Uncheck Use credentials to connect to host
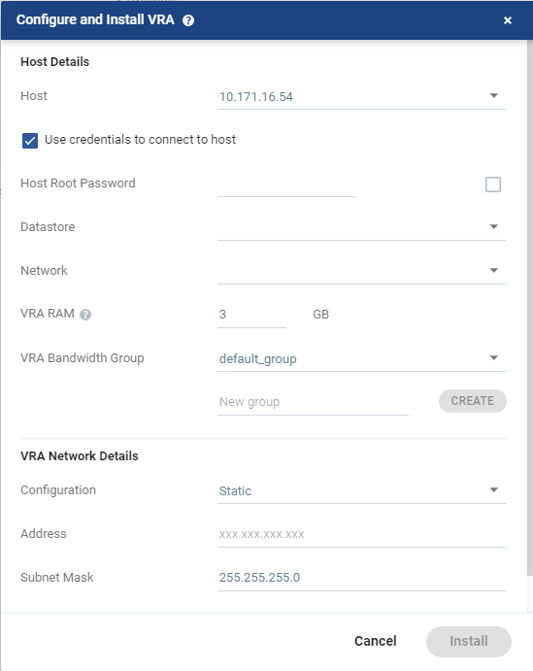 30,140
